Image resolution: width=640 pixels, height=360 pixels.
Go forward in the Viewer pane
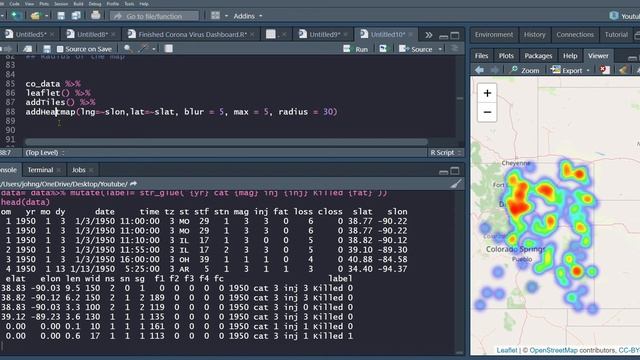494,70
